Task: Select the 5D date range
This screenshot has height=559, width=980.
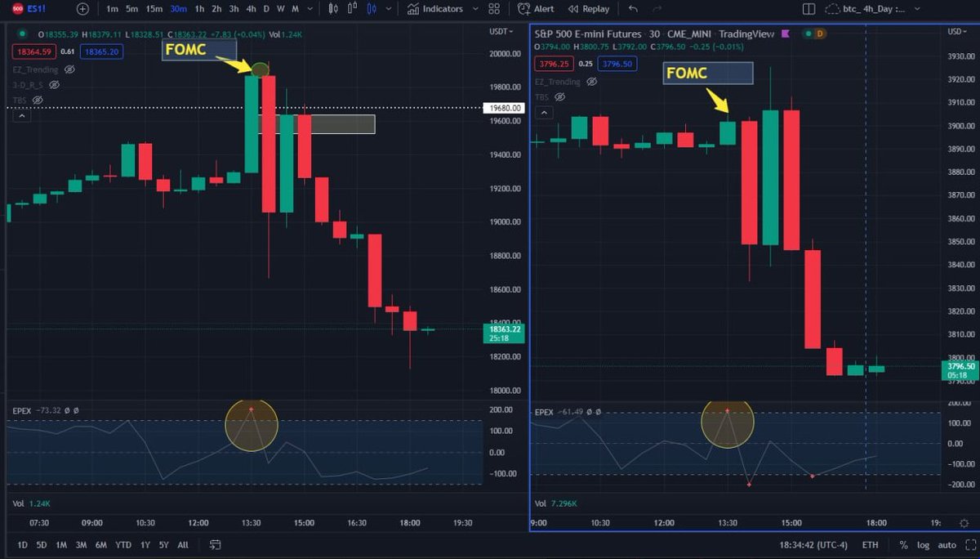Action: point(41,544)
